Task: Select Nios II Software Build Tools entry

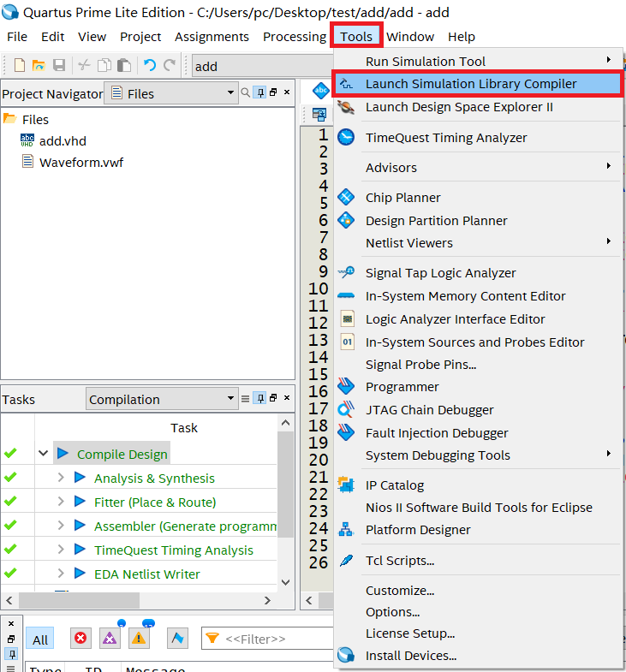Action: [x=478, y=508]
